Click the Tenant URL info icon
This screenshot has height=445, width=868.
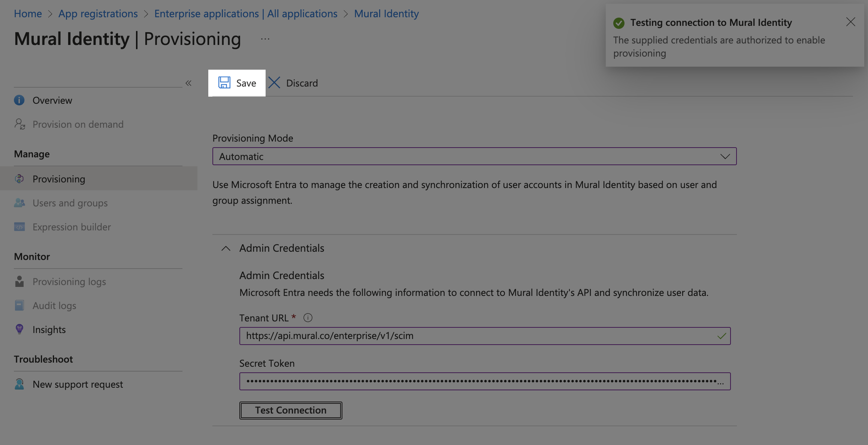point(308,318)
